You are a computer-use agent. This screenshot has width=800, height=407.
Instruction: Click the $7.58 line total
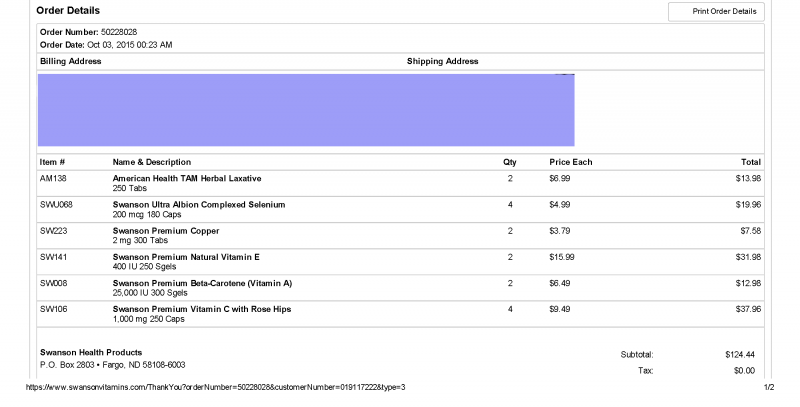tap(751, 231)
